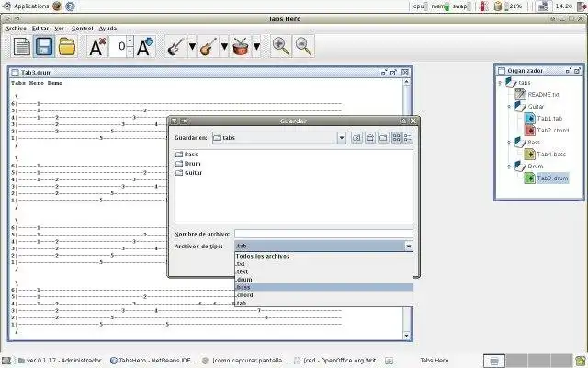Click the home folder icon in Guardar dialog

370,138
